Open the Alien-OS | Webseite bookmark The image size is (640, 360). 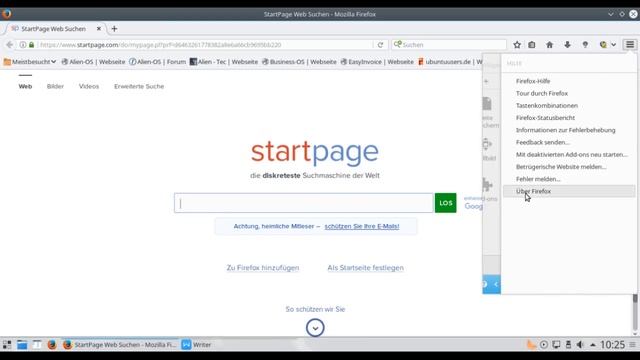93,62
